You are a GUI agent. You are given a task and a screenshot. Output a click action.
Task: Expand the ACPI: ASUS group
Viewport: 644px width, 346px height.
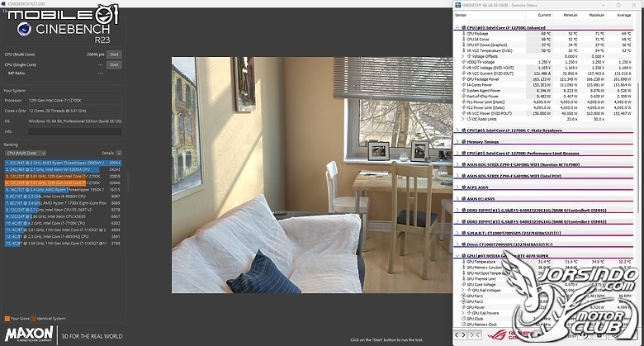tap(457, 187)
